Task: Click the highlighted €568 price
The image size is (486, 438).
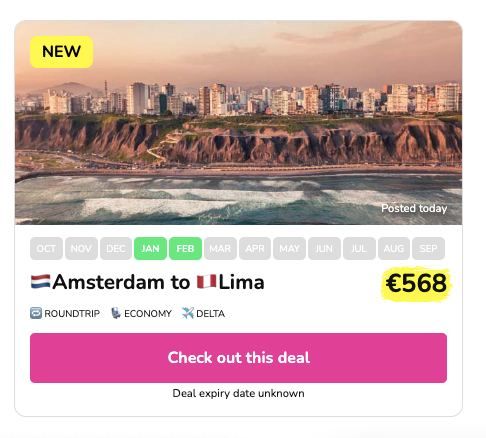Action: 416,284
